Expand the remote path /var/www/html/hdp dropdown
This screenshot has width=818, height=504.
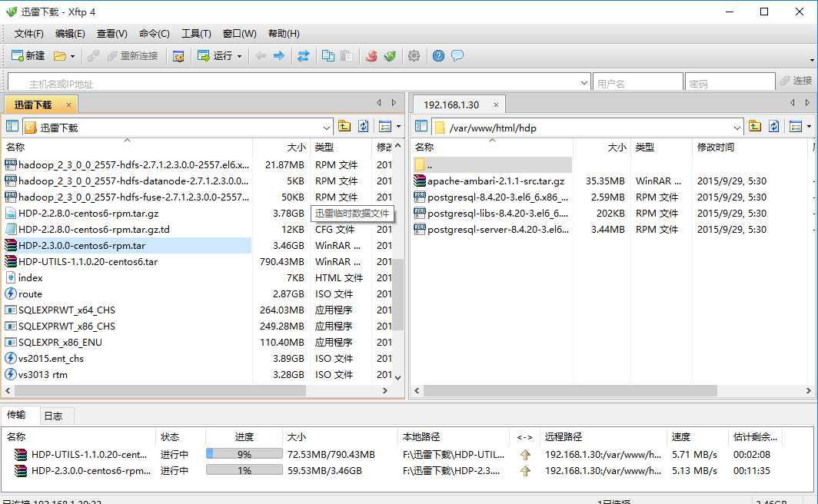point(737,128)
